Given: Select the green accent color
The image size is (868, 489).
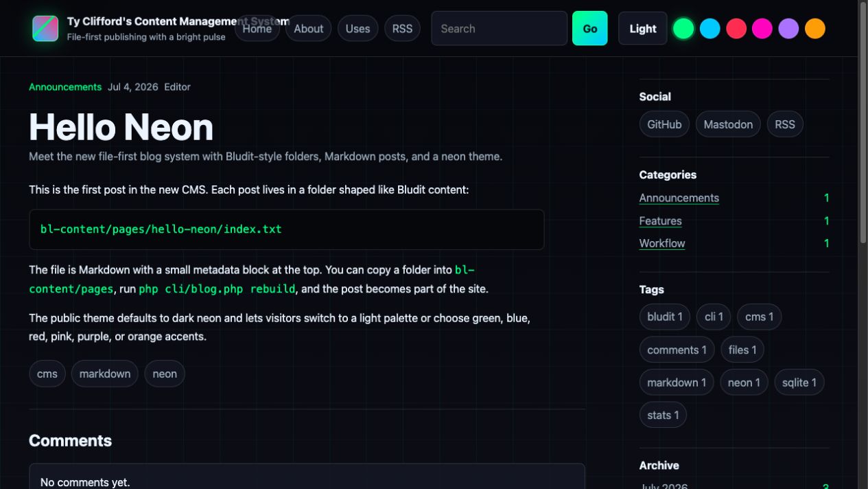Looking at the screenshot, I should point(683,29).
